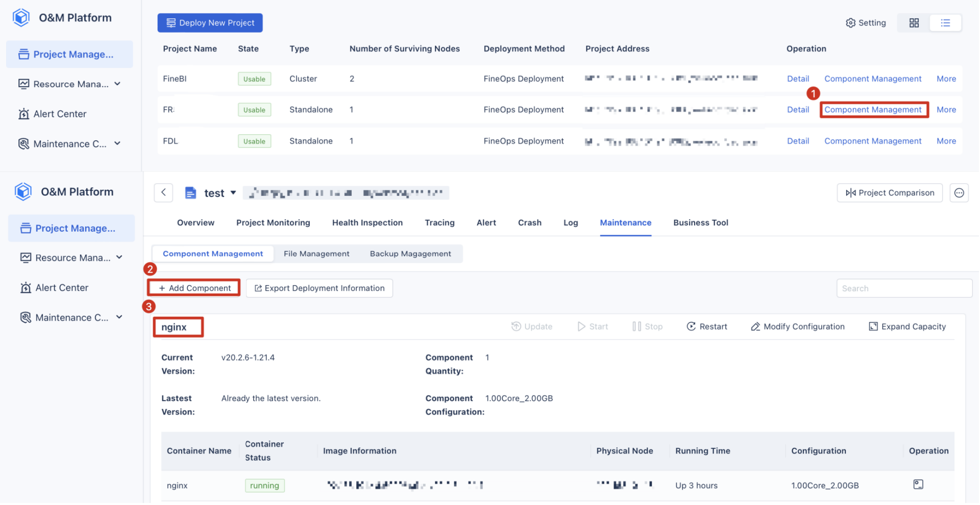Switch to grid view layout

[x=914, y=22]
